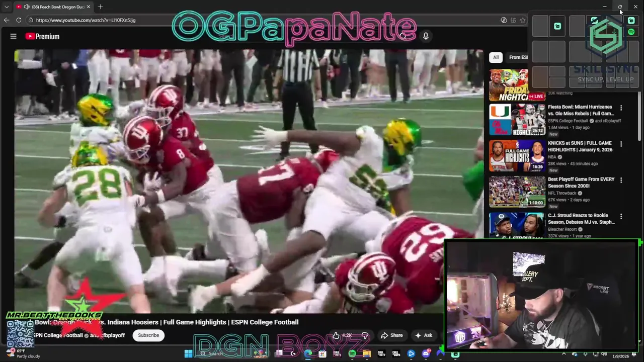Snap window to left half layout tile
Image resolution: width=644 pixels, height=362 pixels.
point(540,26)
